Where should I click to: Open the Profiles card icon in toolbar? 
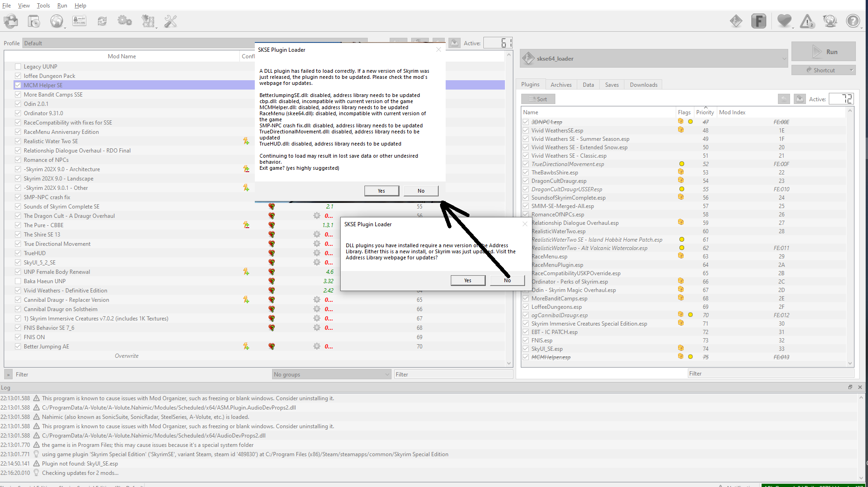tap(79, 21)
